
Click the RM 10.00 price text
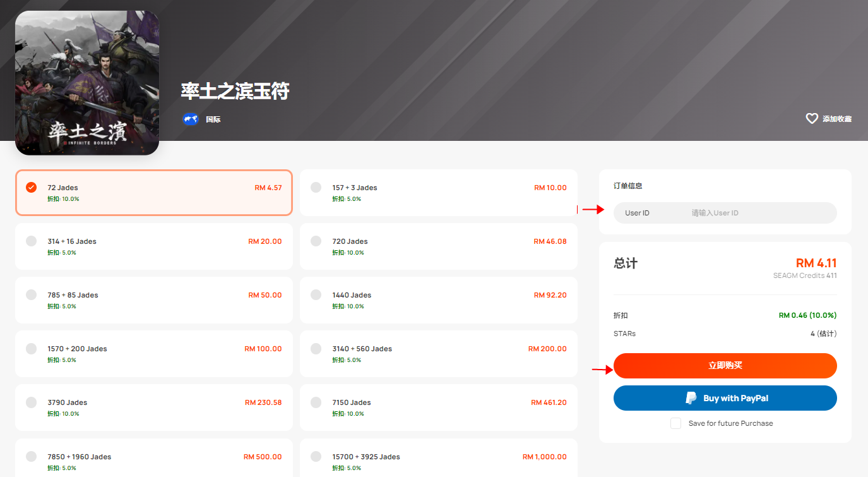tap(550, 188)
